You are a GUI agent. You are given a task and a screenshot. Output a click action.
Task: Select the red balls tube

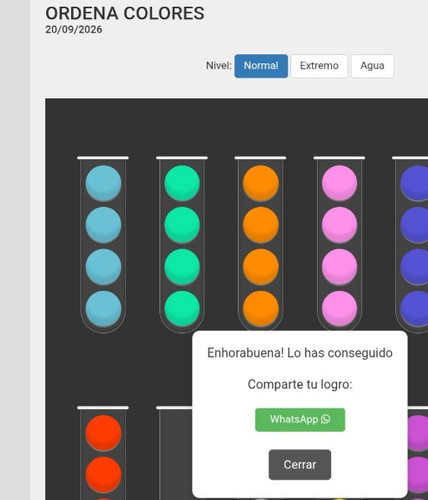[103, 453]
